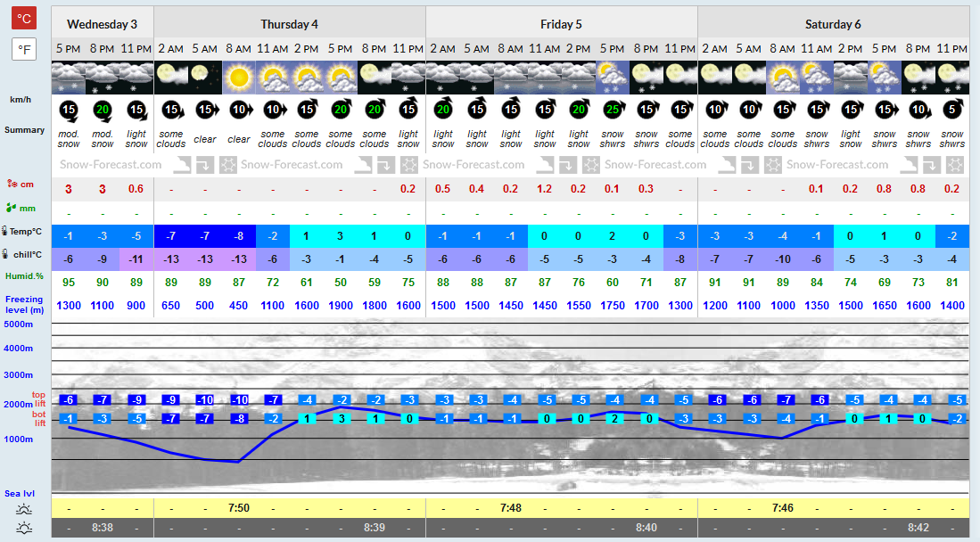Screen dimensions: 980x542
Task: Click the bot lift 3 marker on graph
Action: coord(341,419)
